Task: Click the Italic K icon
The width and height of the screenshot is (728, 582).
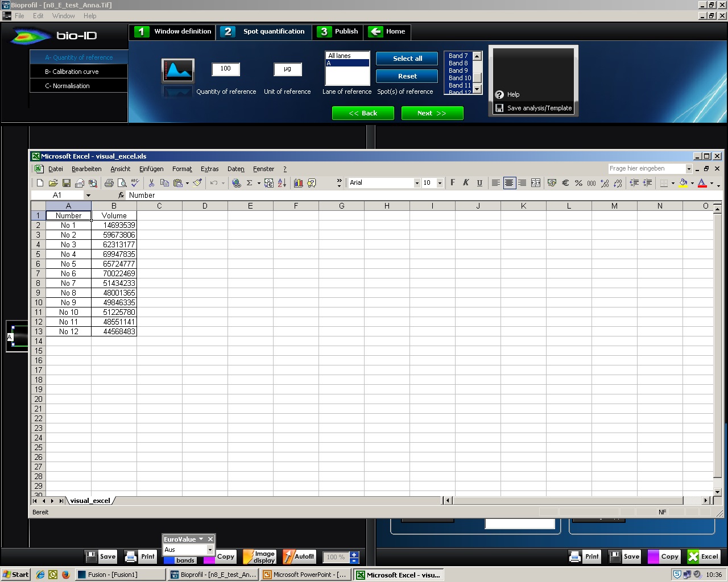Action: click(x=466, y=183)
